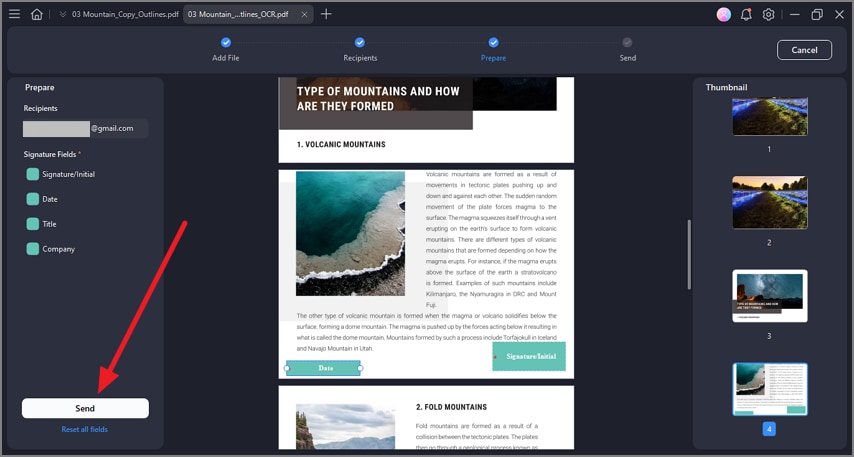Image resolution: width=854 pixels, height=457 pixels.
Task: Open page 4 thumbnail
Action: pos(770,389)
